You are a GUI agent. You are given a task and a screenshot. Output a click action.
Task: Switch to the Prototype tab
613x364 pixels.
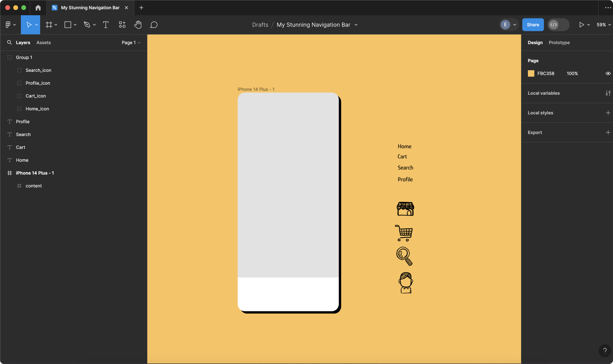559,43
